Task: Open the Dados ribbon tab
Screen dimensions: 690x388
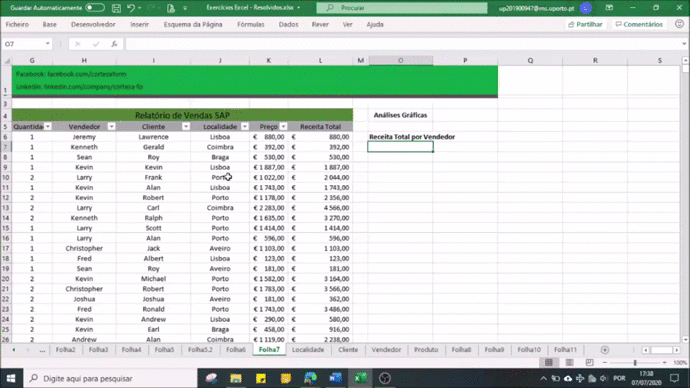Action: [x=288, y=25]
